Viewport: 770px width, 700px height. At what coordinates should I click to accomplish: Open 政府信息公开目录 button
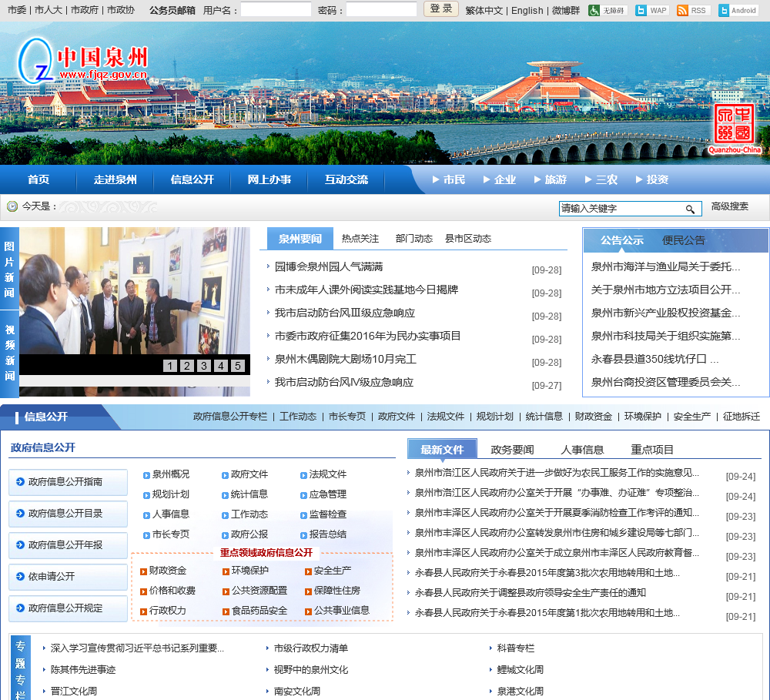(69, 514)
